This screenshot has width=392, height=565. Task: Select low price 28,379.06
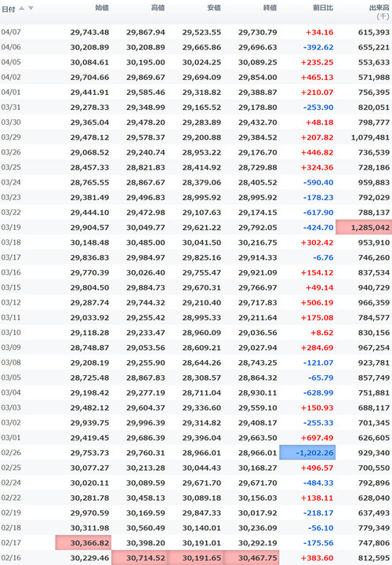coord(201,182)
